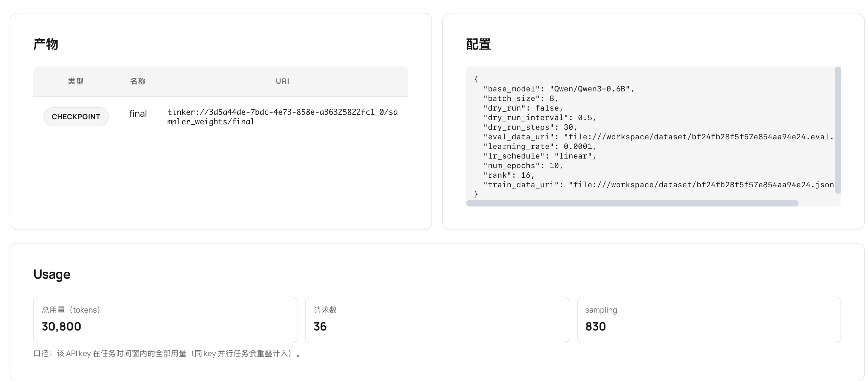Viewport: 868px width, 381px height.
Task: Click the 类型 column header
Action: [x=76, y=81]
